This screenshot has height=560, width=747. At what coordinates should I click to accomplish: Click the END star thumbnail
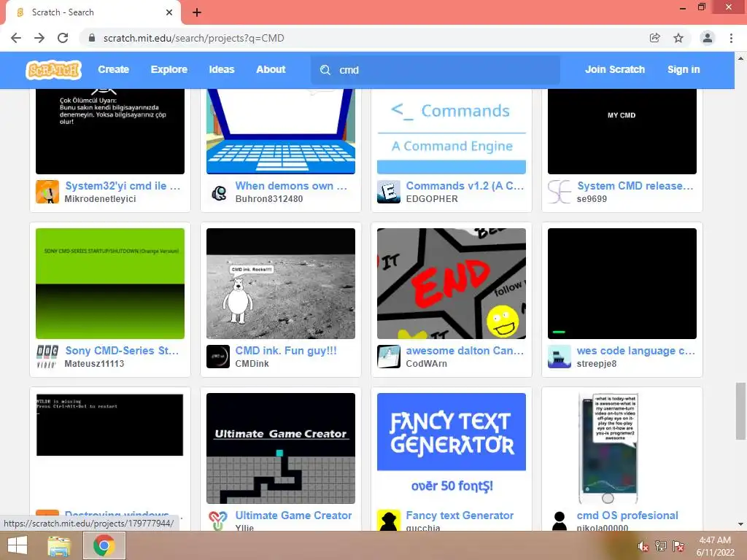point(452,284)
